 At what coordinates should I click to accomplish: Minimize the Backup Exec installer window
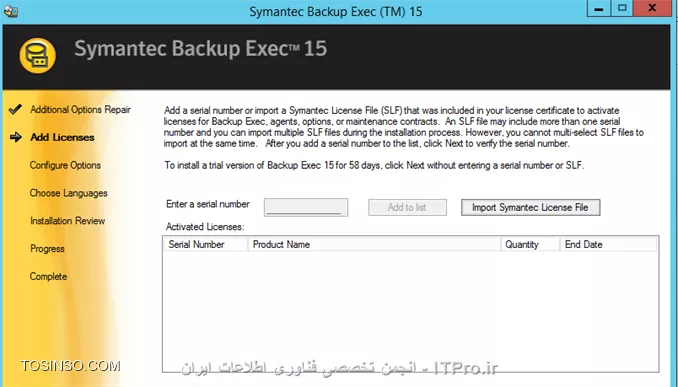(599, 9)
